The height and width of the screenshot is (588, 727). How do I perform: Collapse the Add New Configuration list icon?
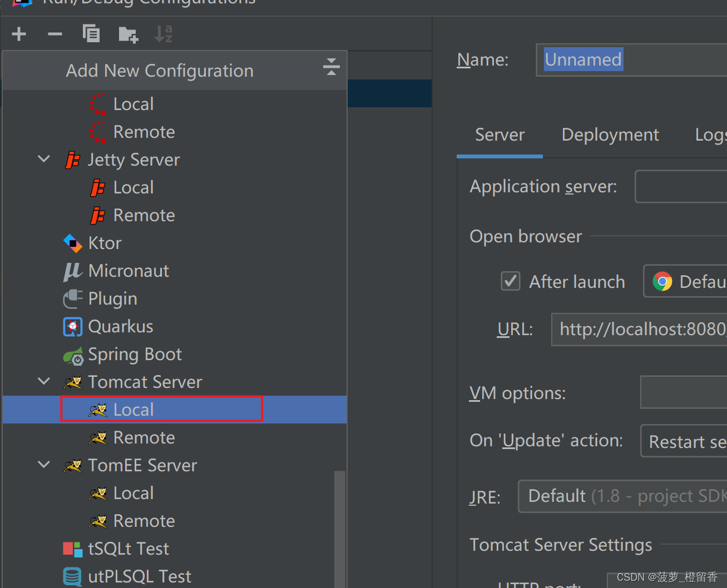[x=332, y=67]
